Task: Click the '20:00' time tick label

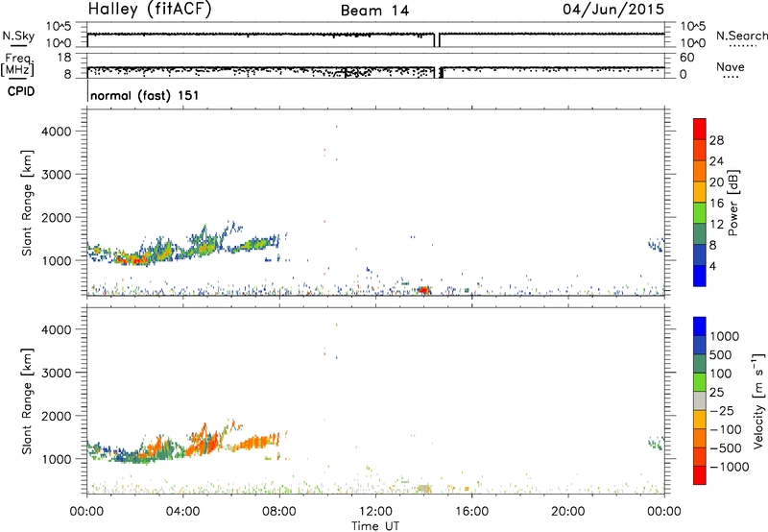Action: [x=568, y=512]
